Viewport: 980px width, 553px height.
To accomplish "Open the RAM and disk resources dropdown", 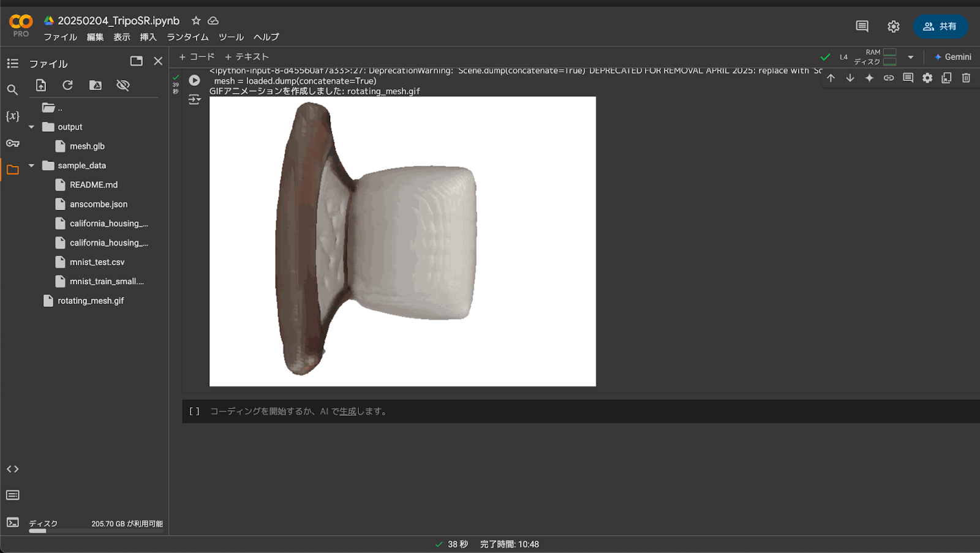I will pos(911,56).
